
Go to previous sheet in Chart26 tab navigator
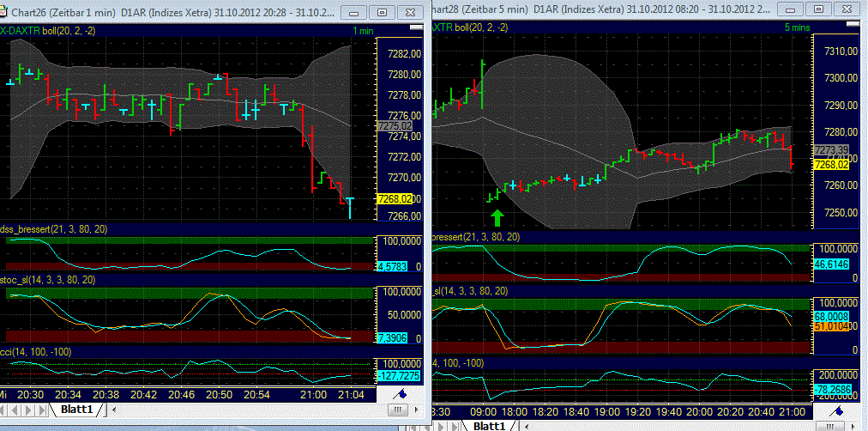pos(16,410)
